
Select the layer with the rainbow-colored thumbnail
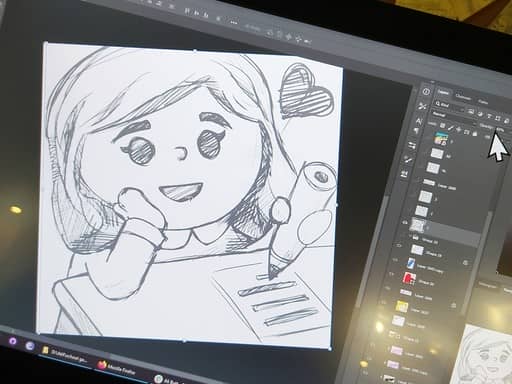click(441, 138)
